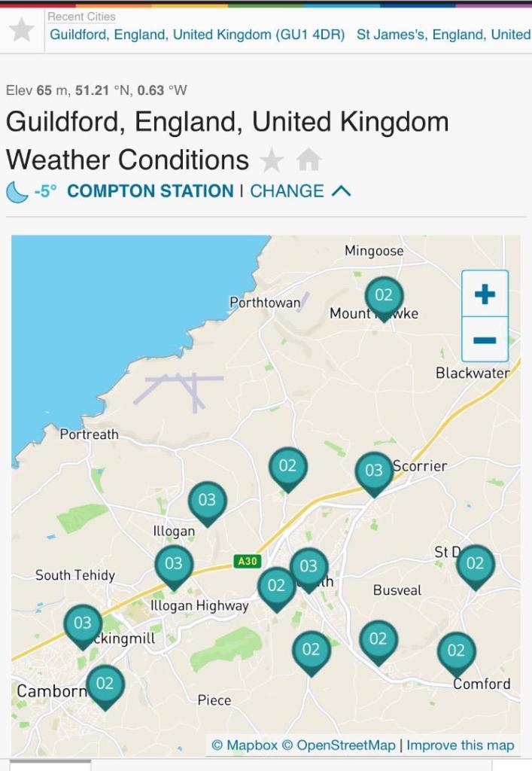
Task: Select the station marker near Mount Hawke
Action: point(384,296)
